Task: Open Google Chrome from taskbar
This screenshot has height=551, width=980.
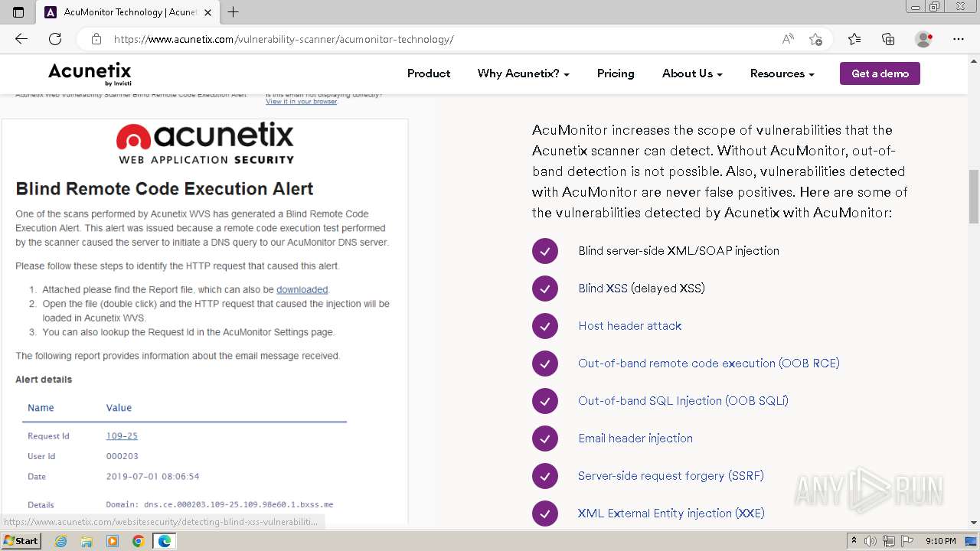Action: pos(138,541)
